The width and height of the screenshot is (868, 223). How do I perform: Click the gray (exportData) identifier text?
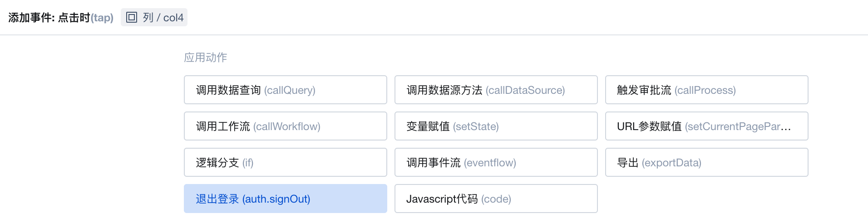(x=671, y=163)
